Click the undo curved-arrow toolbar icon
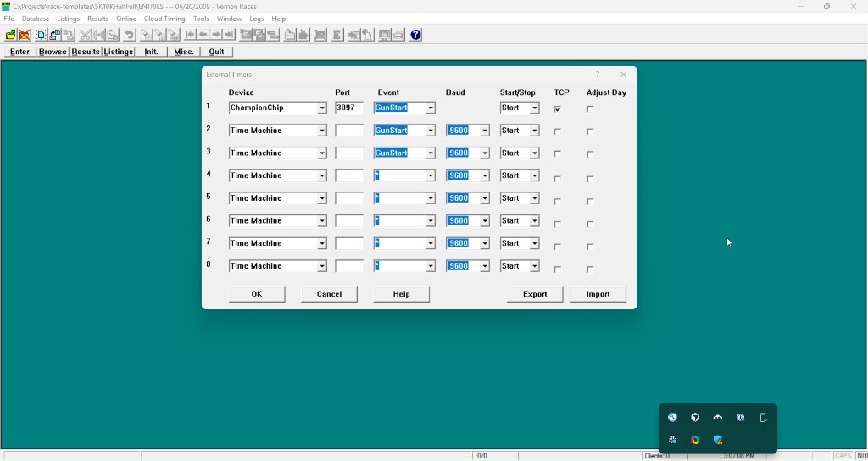 coord(129,35)
